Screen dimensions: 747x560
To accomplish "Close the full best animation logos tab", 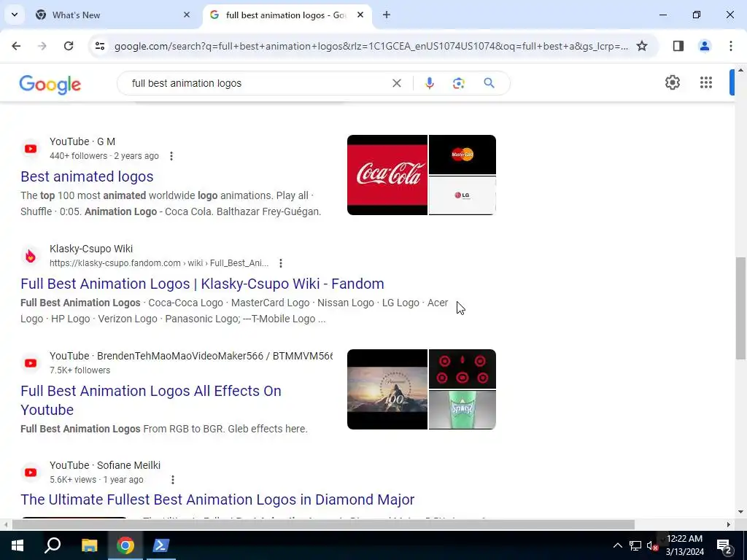I will (x=360, y=15).
